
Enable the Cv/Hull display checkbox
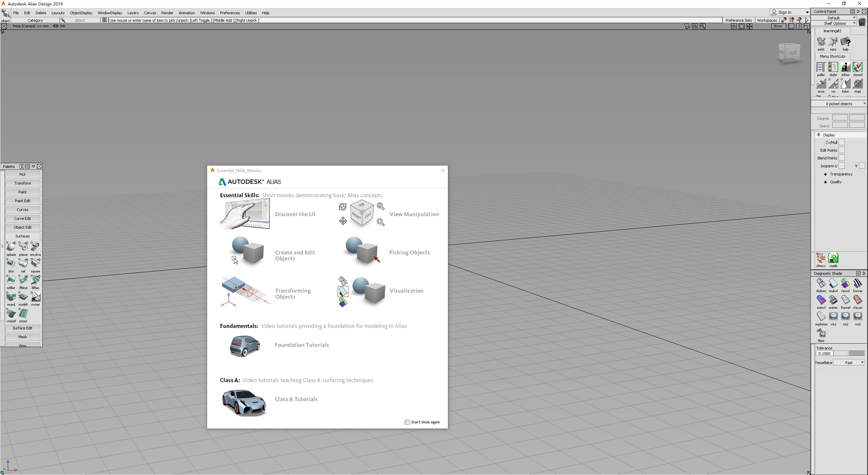click(842, 142)
